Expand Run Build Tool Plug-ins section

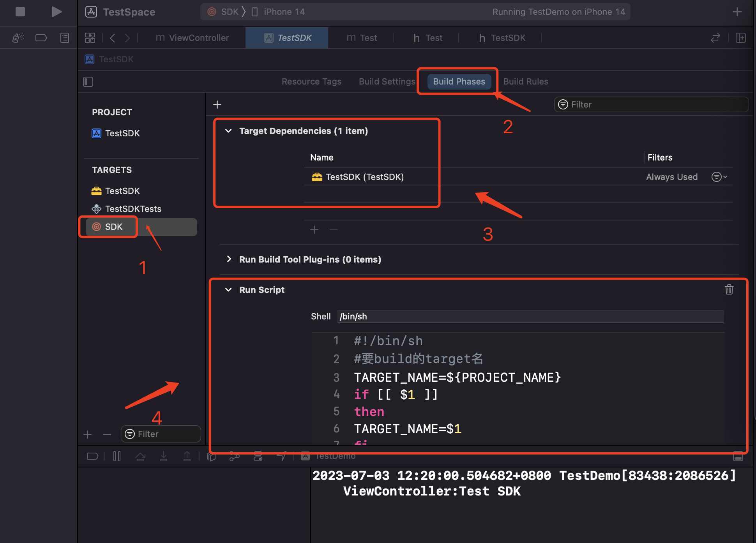coord(229,259)
